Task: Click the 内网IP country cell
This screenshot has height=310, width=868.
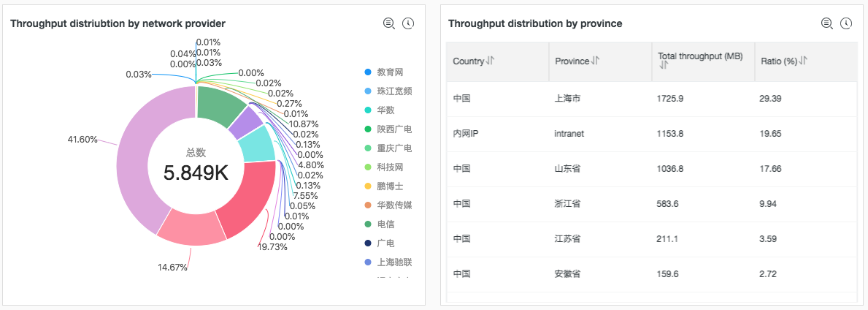Action: [x=465, y=134]
